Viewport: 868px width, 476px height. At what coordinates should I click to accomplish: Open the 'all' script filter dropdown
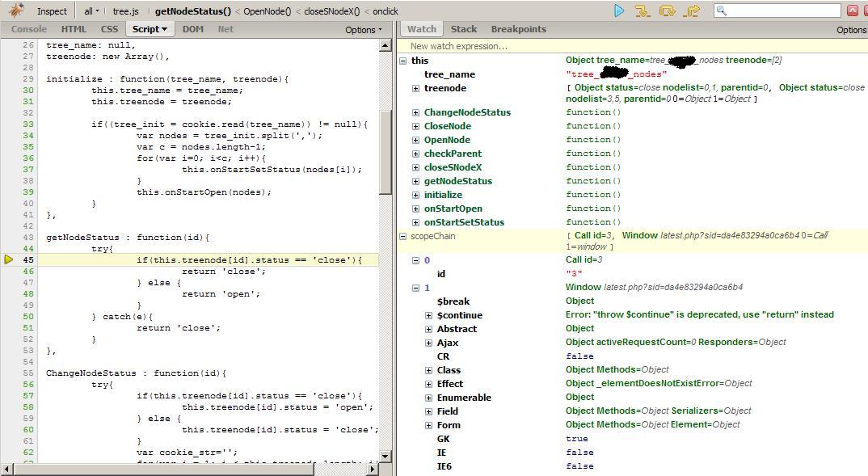[92, 11]
